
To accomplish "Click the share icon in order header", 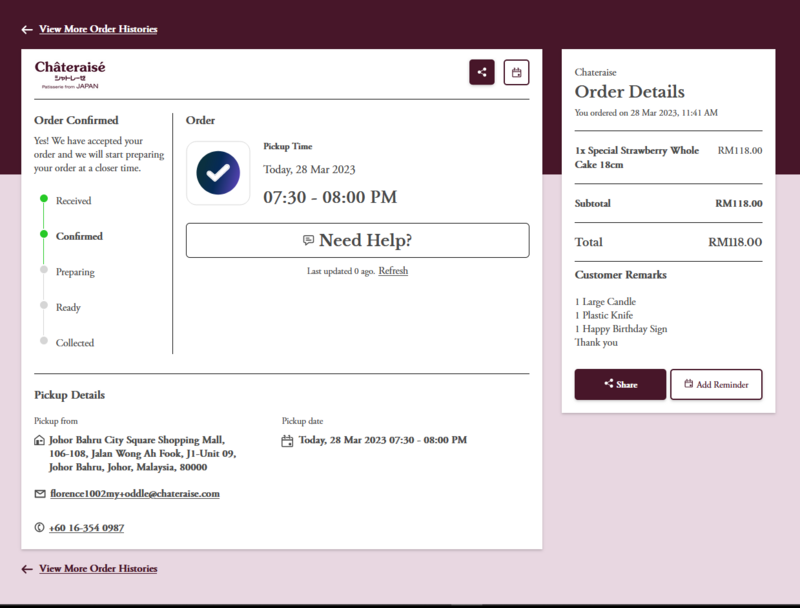I will coord(482,72).
